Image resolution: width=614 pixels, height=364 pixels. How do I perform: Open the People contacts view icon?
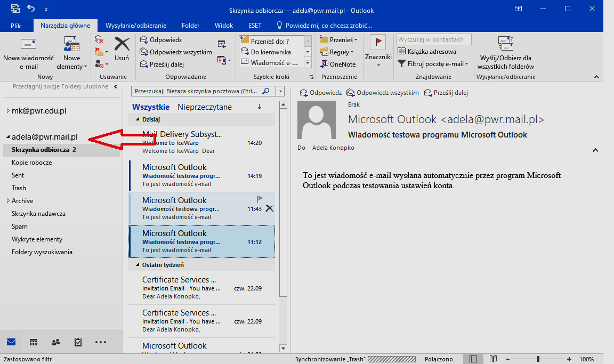tap(55, 342)
